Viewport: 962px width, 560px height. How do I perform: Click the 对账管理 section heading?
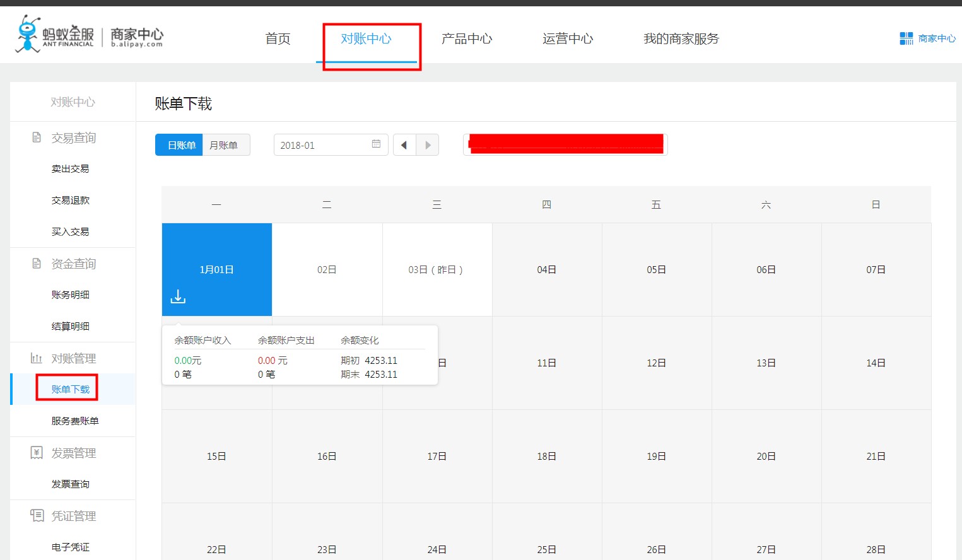point(74,358)
